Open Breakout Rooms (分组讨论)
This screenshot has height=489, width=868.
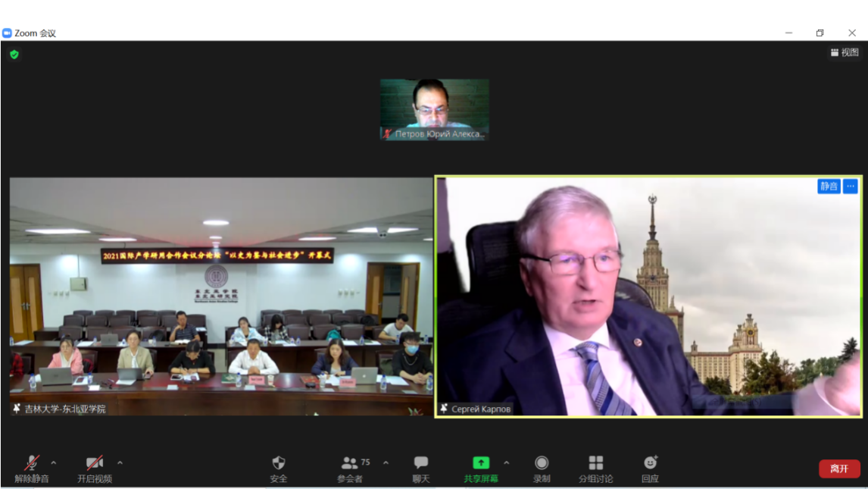[596, 463]
